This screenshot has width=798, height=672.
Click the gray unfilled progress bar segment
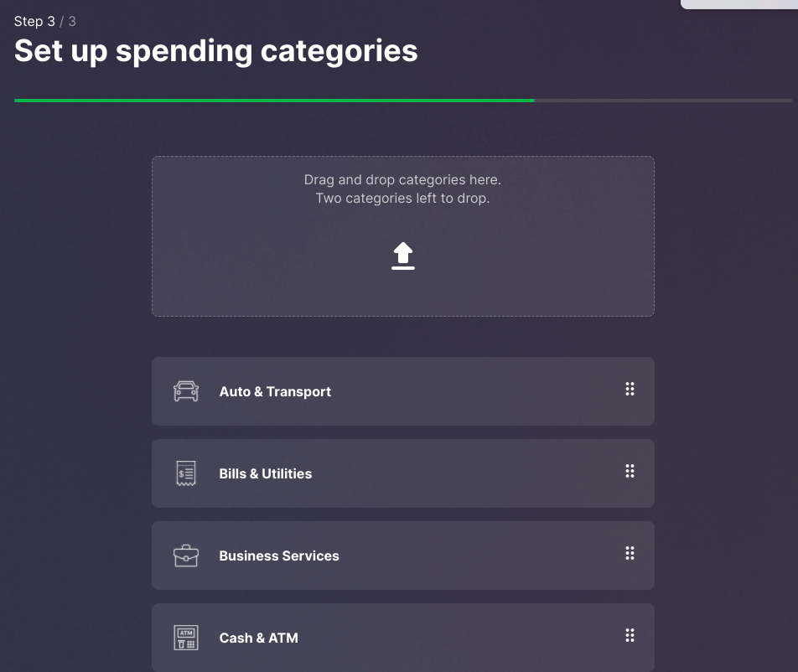662,101
